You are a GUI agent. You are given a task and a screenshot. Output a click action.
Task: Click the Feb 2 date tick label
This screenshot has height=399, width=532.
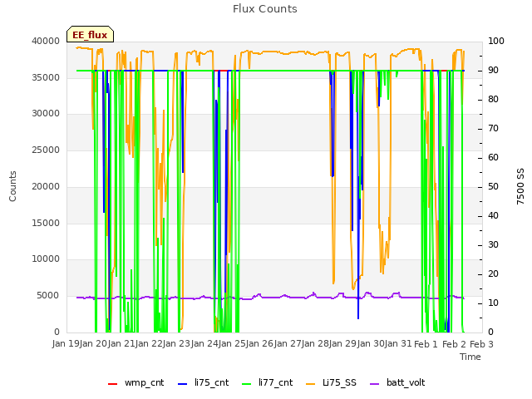tap(455, 344)
